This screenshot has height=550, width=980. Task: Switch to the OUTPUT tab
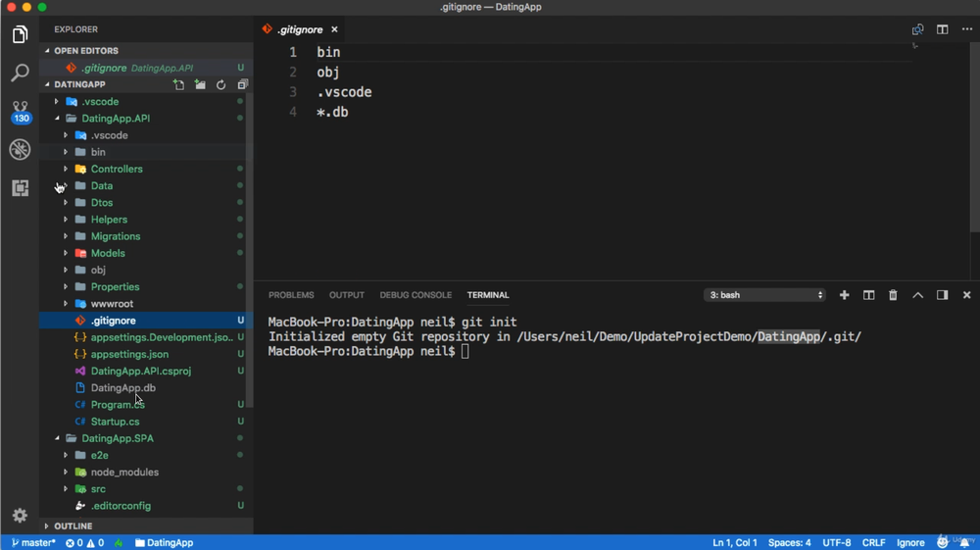point(347,295)
